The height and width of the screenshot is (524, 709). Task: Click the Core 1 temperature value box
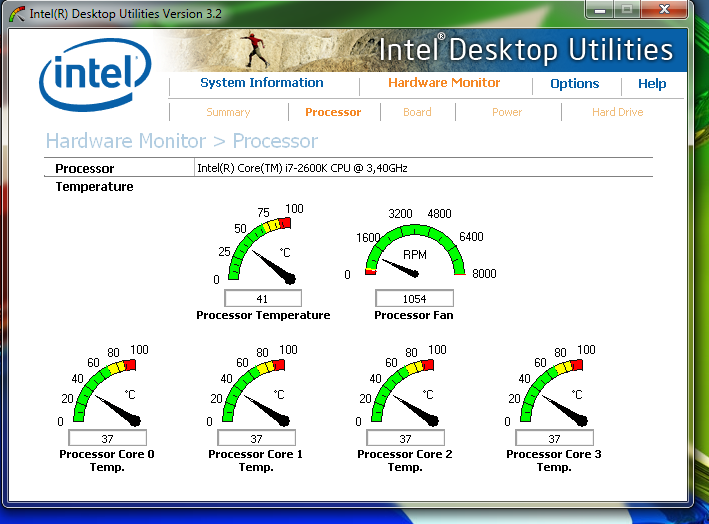point(256,439)
